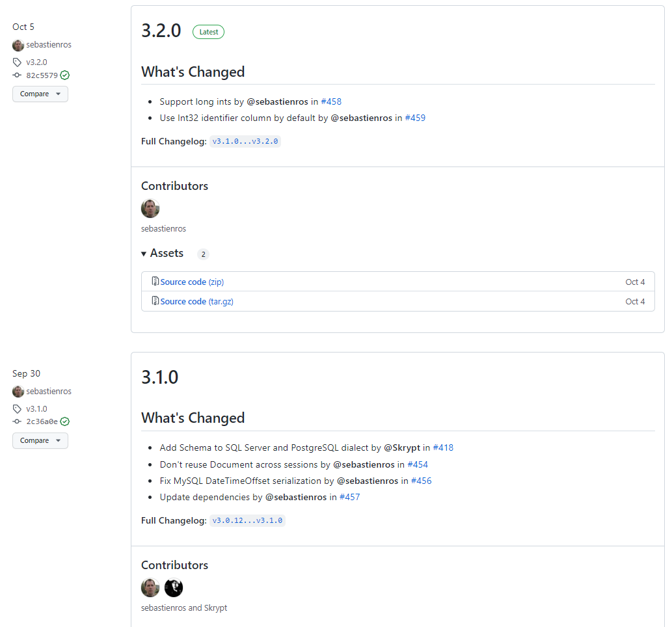Click the tag icon next to v3.1.0

17,409
